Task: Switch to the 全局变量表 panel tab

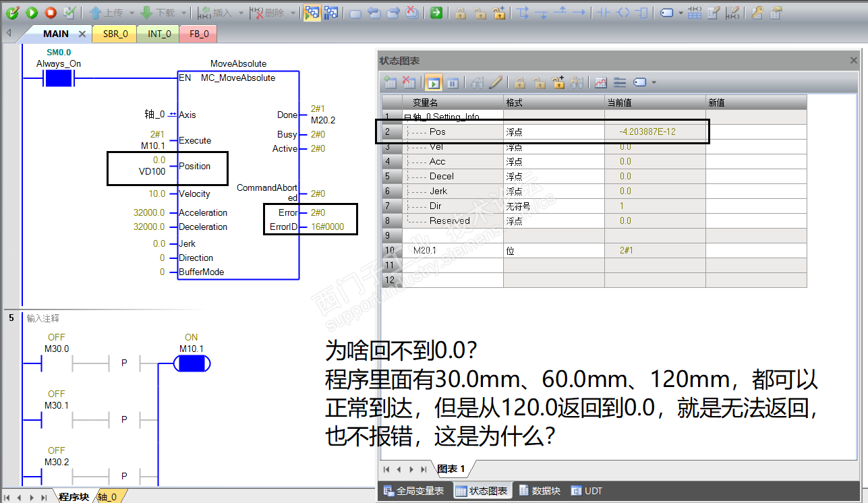Action: tap(413, 491)
